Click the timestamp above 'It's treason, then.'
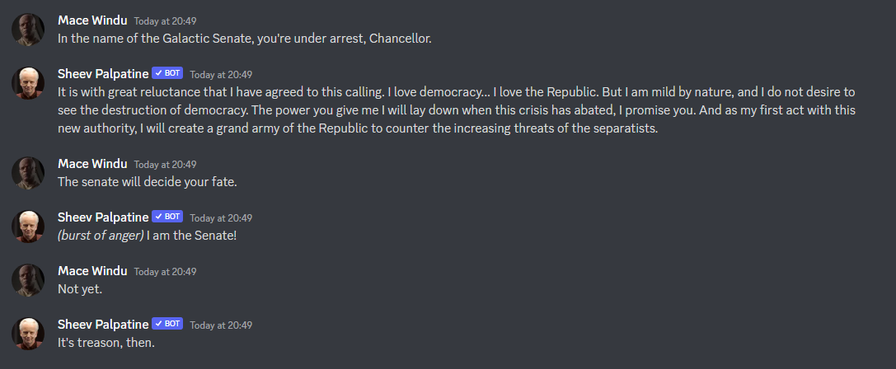This screenshot has height=369, width=896. pyautogui.click(x=221, y=325)
